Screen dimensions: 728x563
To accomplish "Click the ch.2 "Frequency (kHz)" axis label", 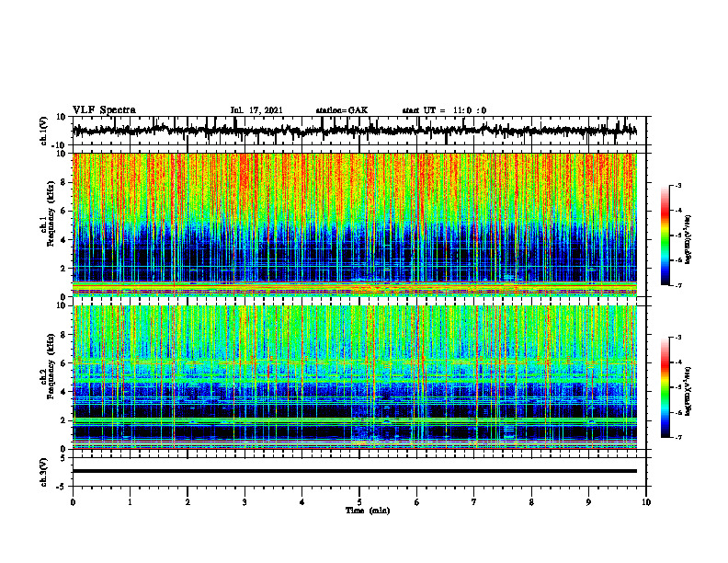I will click(51, 366).
